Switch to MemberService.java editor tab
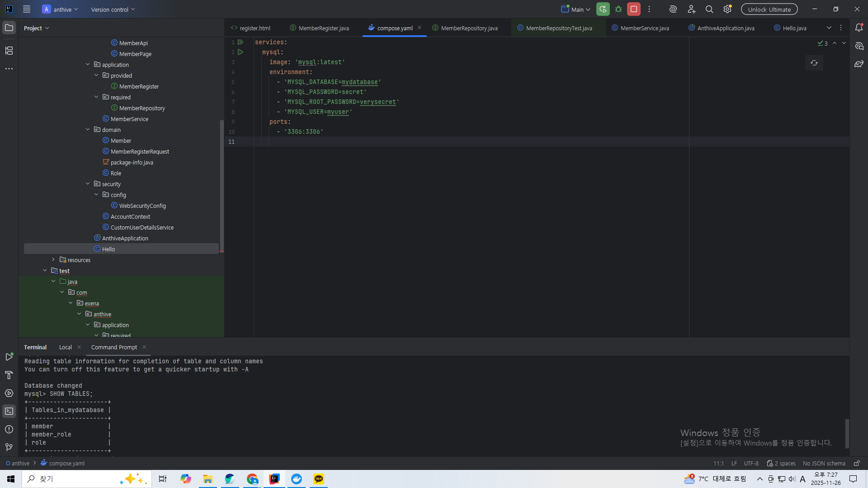 coord(644,28)
